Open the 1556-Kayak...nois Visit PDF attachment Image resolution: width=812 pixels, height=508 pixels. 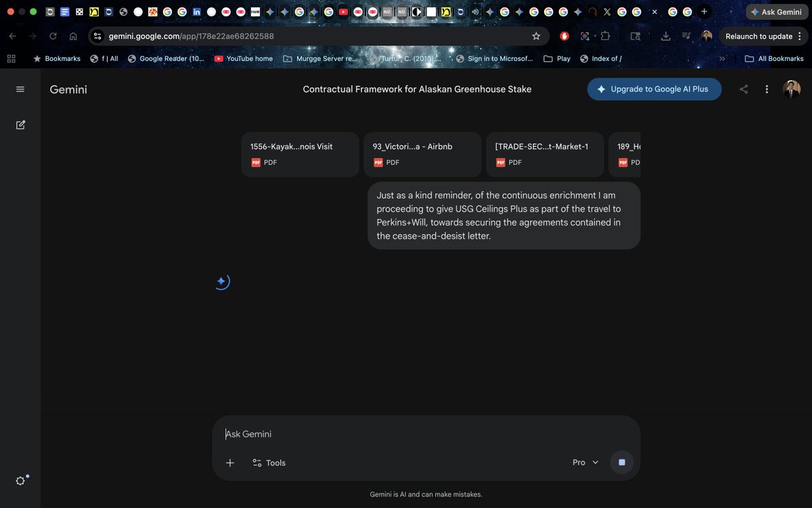[x=300, y=154]
